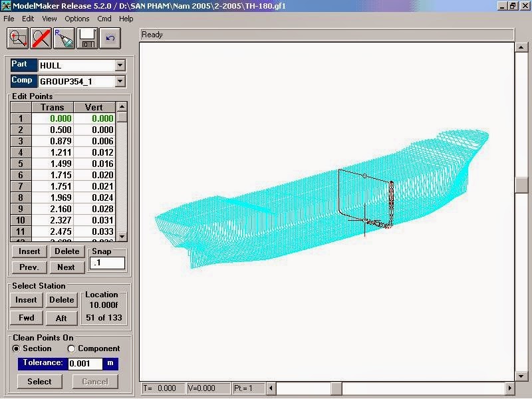Image resolution: width=532 pixels, height=399 pixels.
Task: Move aft to the next station
Action: [x=61, y=318]
